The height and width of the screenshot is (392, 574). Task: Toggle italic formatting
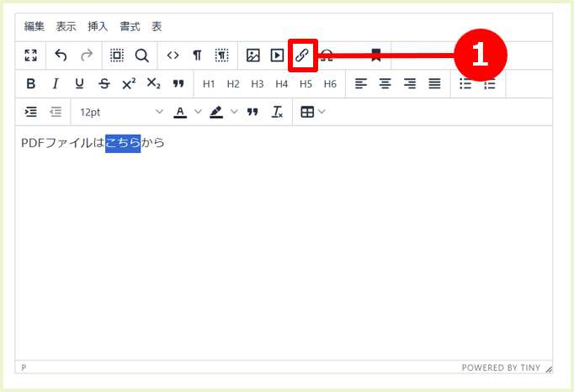click(x=56, y=84)
